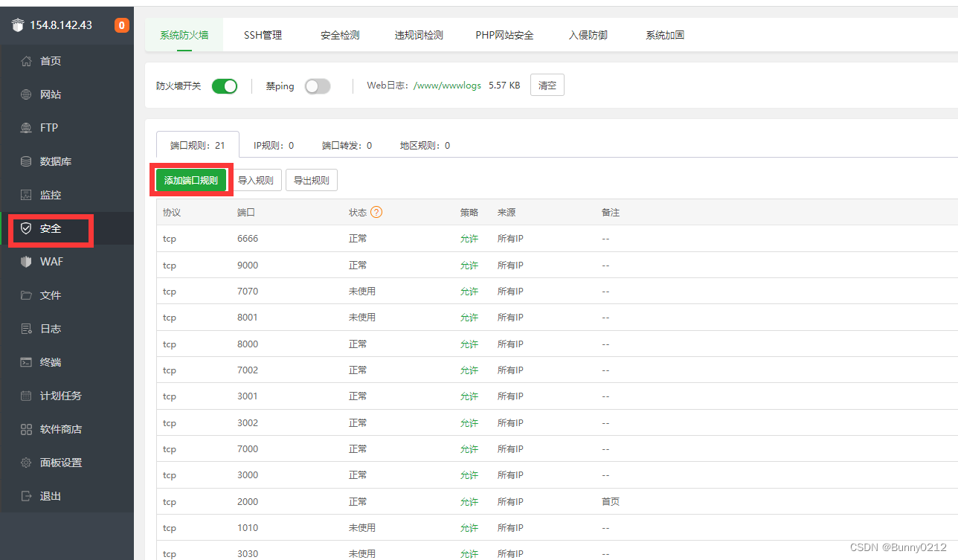Viewport: 958px width, 560px height.
Task: Open the 系统加固 tab
Action: [665, 35]
